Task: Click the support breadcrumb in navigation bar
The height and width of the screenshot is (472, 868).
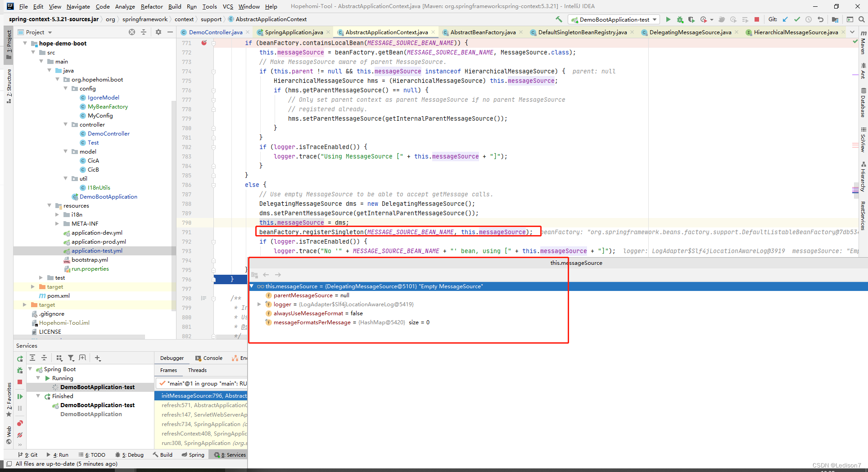Action: click(x=211, y=19)
